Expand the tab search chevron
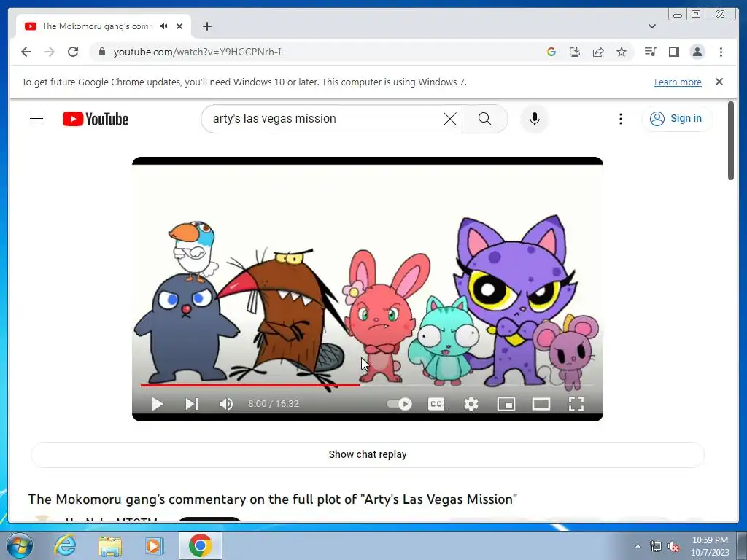This screenshot has height=560, width=747. [652, 26]
